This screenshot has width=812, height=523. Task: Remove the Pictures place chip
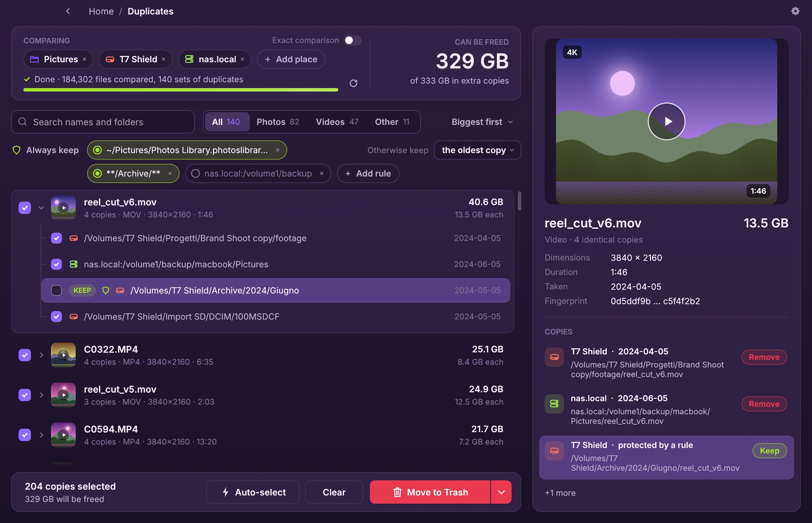(84, 59)
